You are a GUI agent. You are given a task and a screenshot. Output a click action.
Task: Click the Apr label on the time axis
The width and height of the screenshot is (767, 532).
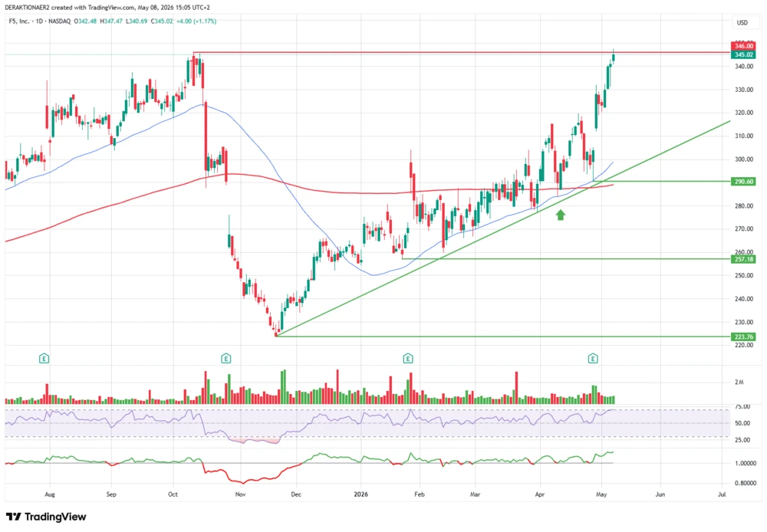(x=539, y=494)
